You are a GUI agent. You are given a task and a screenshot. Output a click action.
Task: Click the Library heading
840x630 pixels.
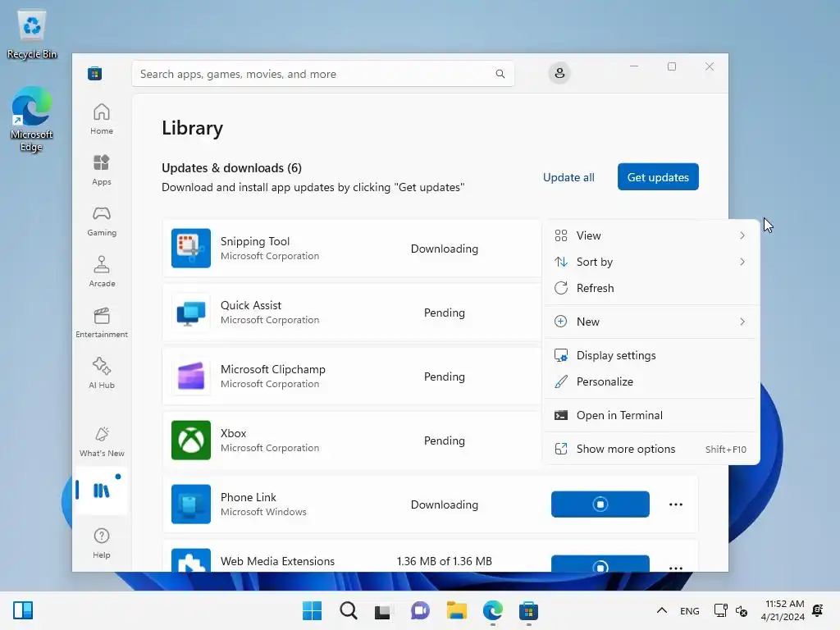192,128
